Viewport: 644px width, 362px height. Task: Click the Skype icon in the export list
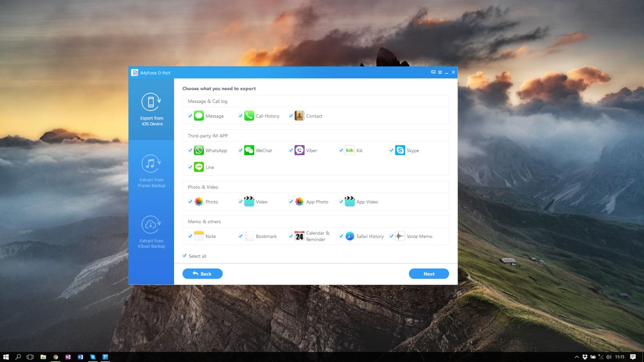[x=400, y=150]
